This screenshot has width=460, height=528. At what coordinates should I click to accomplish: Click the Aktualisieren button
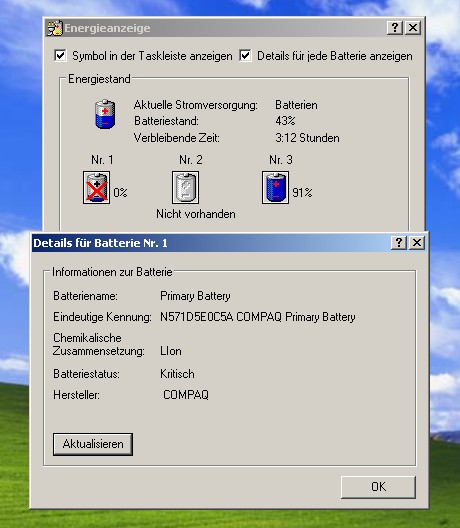[93, 444]
